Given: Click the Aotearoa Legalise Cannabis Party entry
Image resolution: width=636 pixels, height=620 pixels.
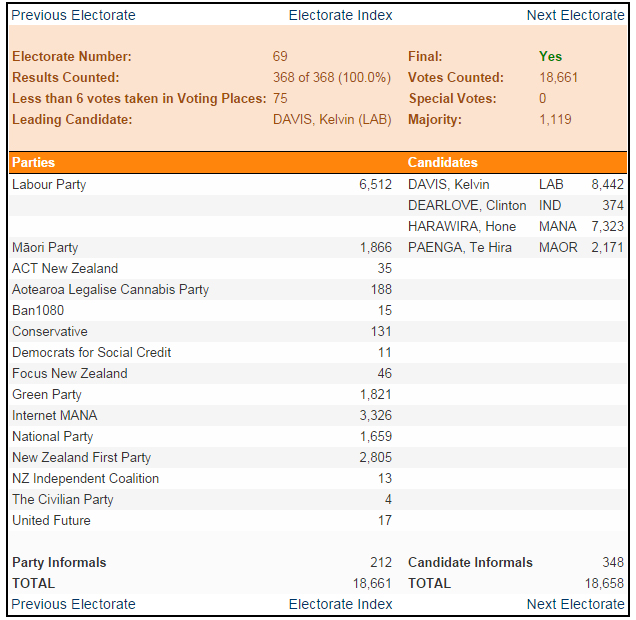Looking at the screenshot, I should click(x=110, y=289).
